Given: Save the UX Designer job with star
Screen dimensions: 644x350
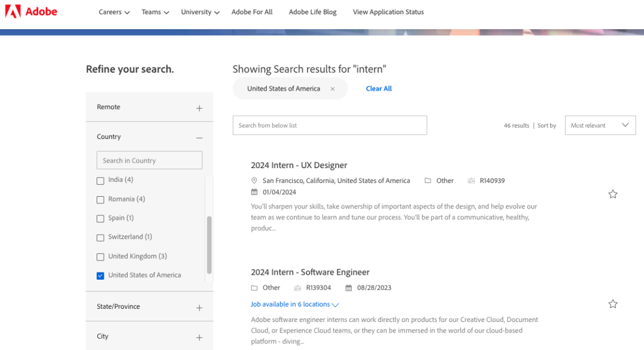Looking at the screenshot, I should [x=612, y=194].
